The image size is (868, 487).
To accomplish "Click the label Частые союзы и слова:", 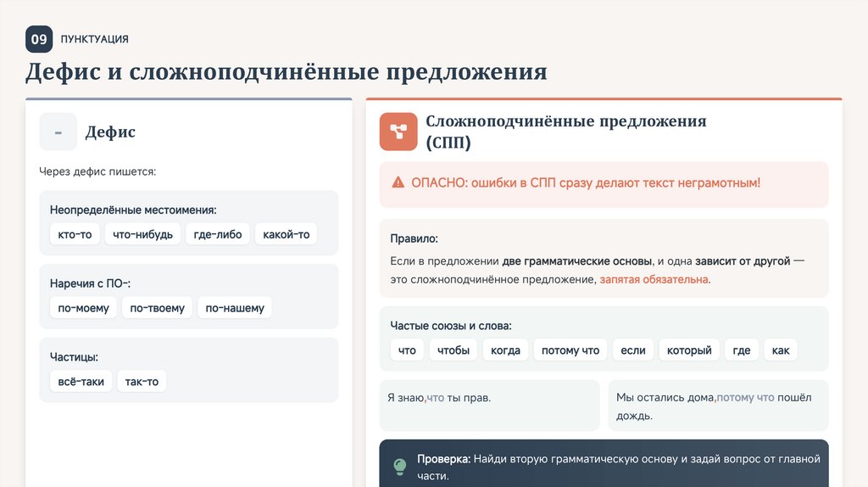I will tap(451, 326).
